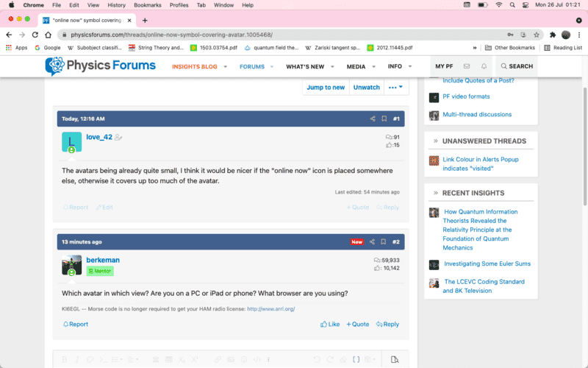Open the Wi-Fi status menu

pos(499,5)
